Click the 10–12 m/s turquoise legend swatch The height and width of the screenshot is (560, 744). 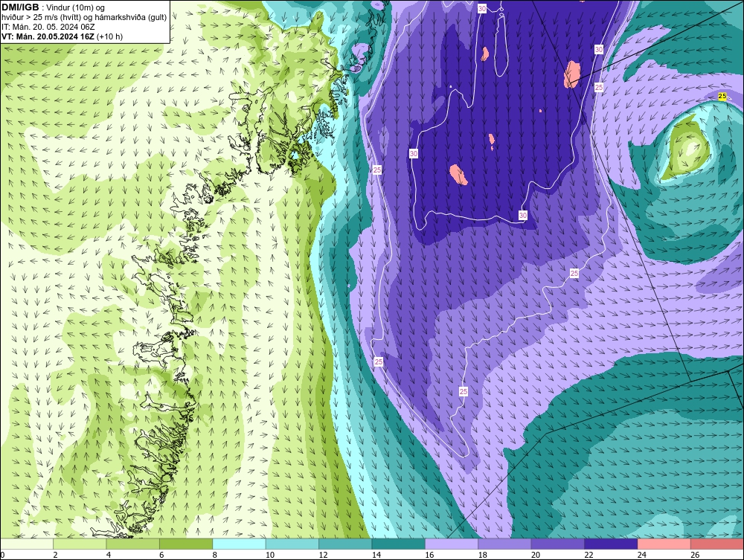point(292,544)
